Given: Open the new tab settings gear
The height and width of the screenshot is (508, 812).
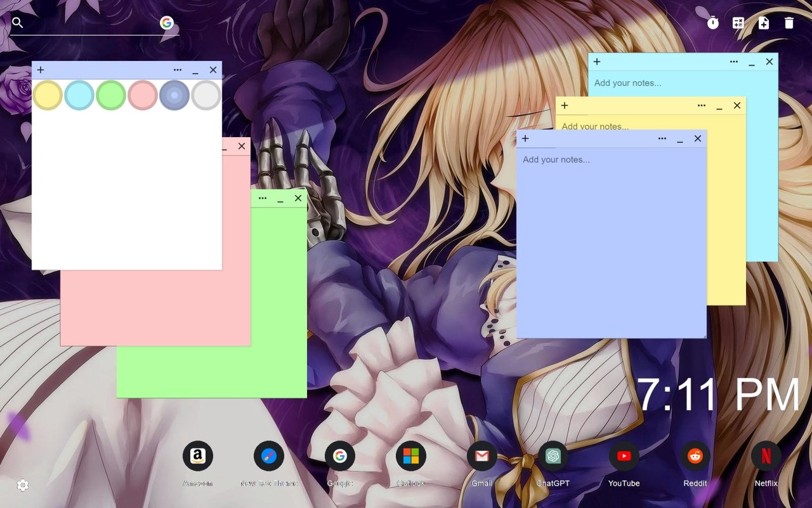Looking at the screenshot, I should point(23,485).
